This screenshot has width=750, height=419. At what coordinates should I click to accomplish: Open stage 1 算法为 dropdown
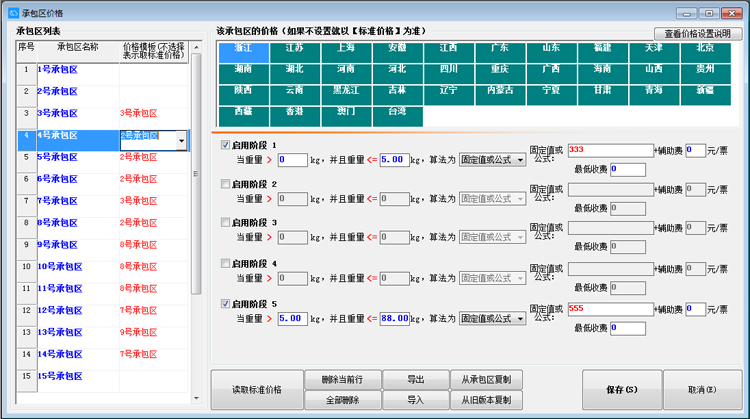point(492,160)
